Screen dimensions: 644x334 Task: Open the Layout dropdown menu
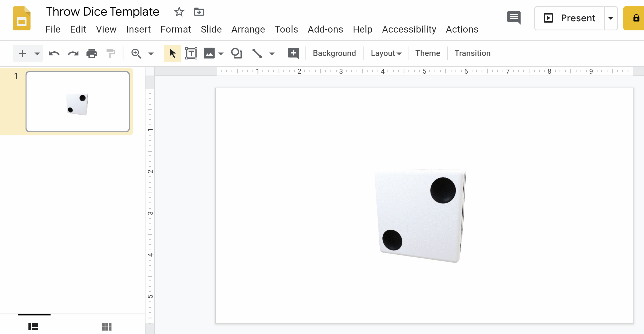(385, 53)
